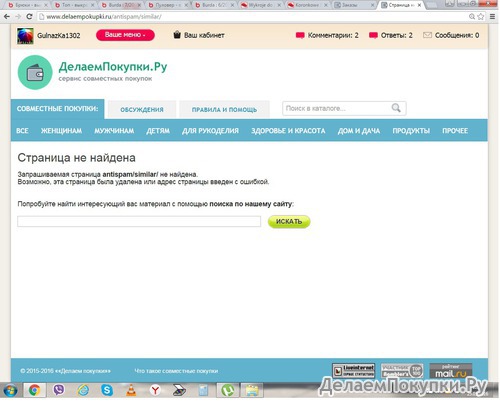Image resolution: width=500 pixels, height=404 pixels.
Task: Click the green Искать button
Action: pos(289,221)
